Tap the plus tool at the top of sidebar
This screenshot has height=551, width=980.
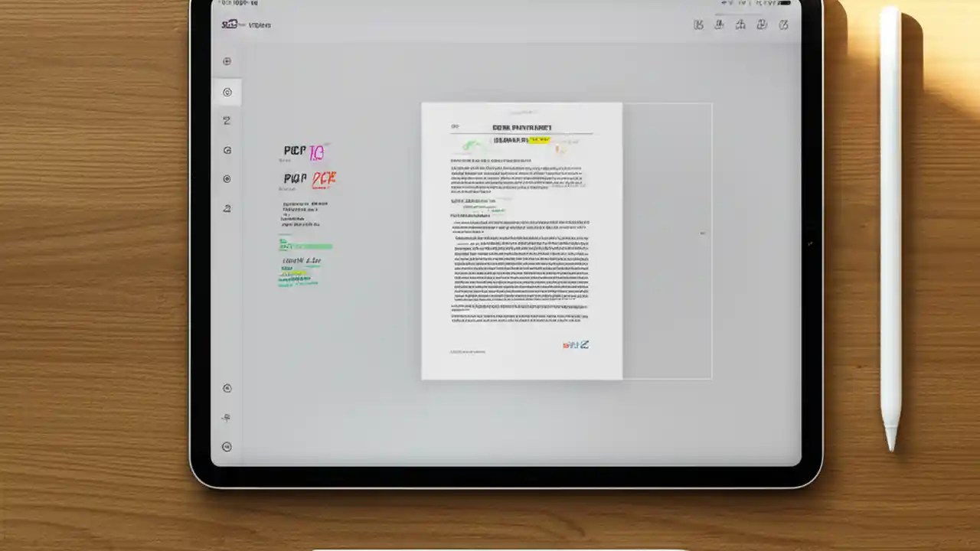coord(227,61)
